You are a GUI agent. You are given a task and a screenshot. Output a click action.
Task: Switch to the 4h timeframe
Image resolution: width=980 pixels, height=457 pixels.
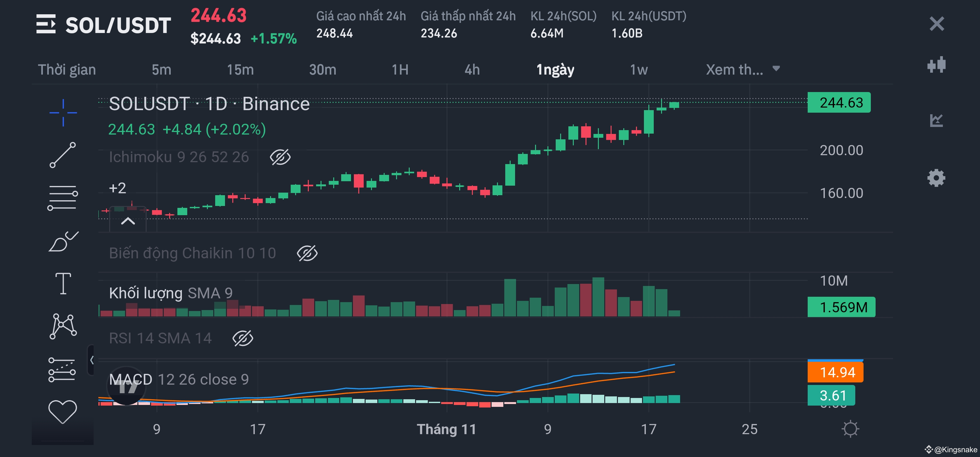472,70
